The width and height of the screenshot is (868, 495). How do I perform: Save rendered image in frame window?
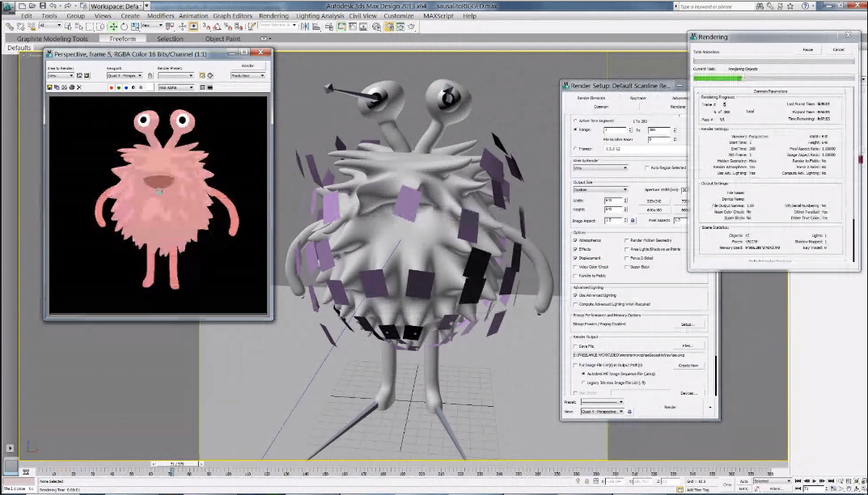tap(50, 87)
